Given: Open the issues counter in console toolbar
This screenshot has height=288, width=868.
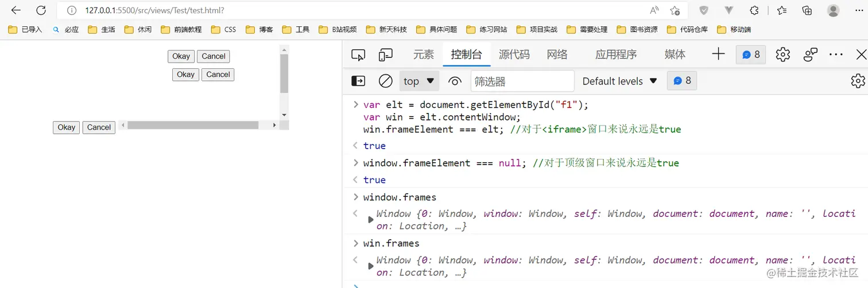Looking at the screenshot, I should point(682,81).
